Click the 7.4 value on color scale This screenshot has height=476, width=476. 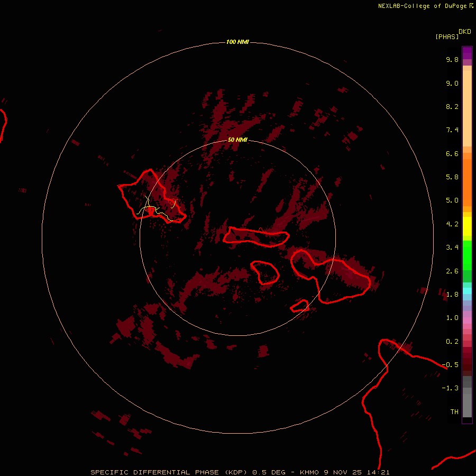coord(452,130)
